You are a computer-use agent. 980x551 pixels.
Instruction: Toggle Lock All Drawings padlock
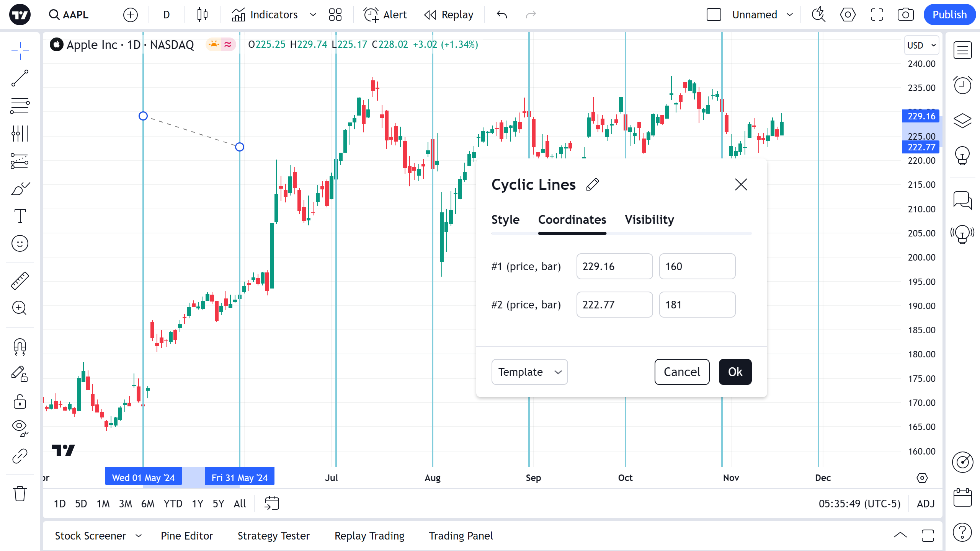coord(20,402)
